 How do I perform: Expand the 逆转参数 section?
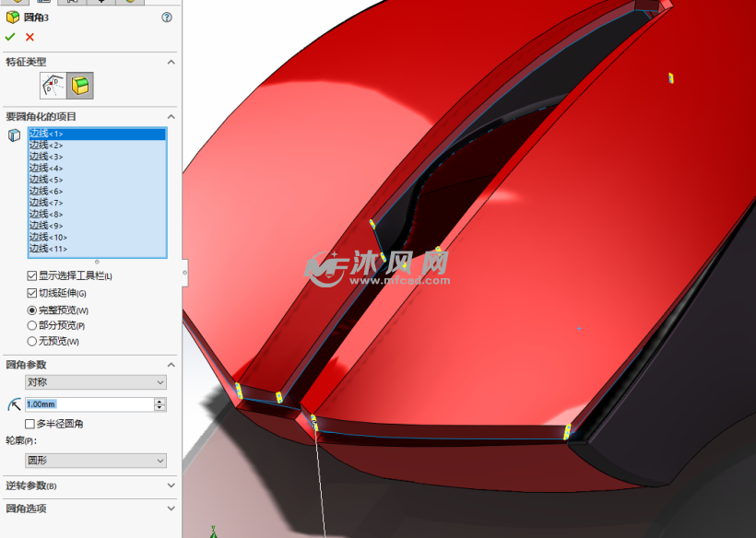coord(171,485)
